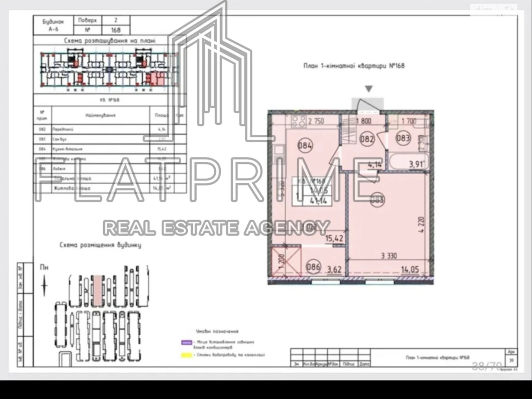
Task: Click the dimension '4 220' label
Action: [x=422, y=225]
